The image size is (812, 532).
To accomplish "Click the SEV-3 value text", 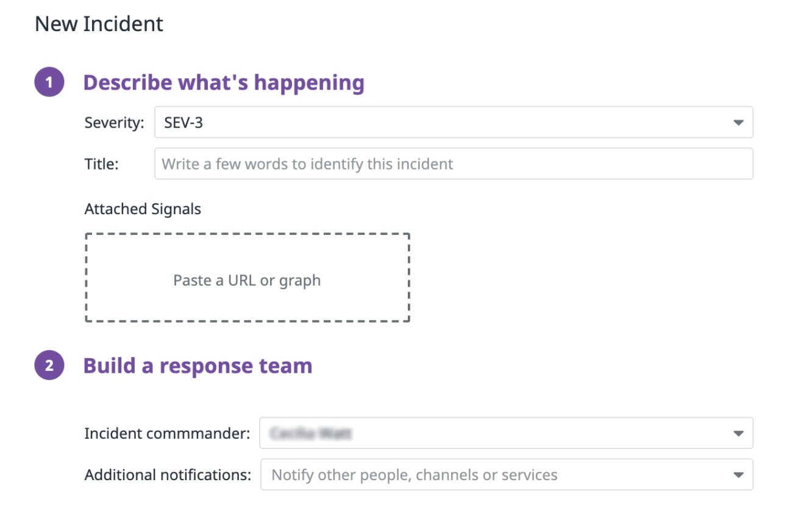I will [x=183, y=123].
